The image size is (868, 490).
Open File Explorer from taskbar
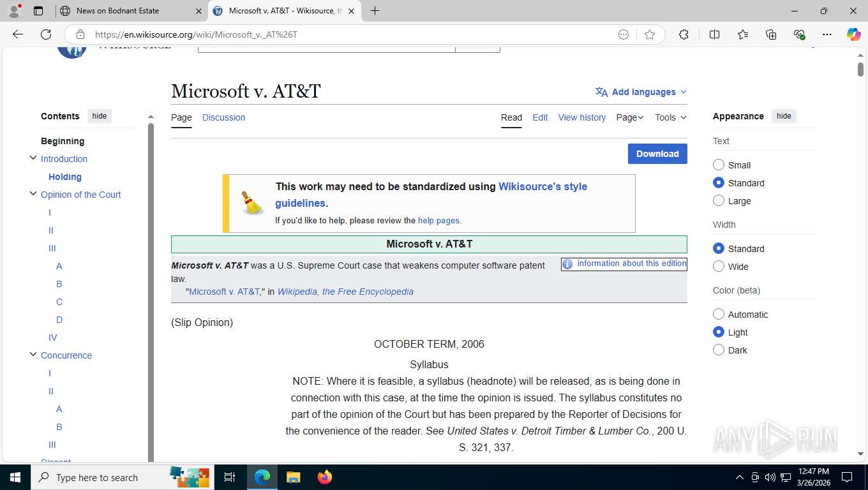[293, 477]
